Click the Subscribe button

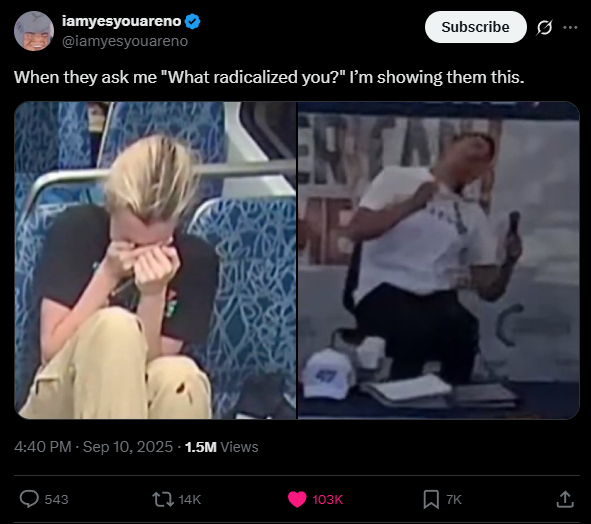tap(475, 27)
